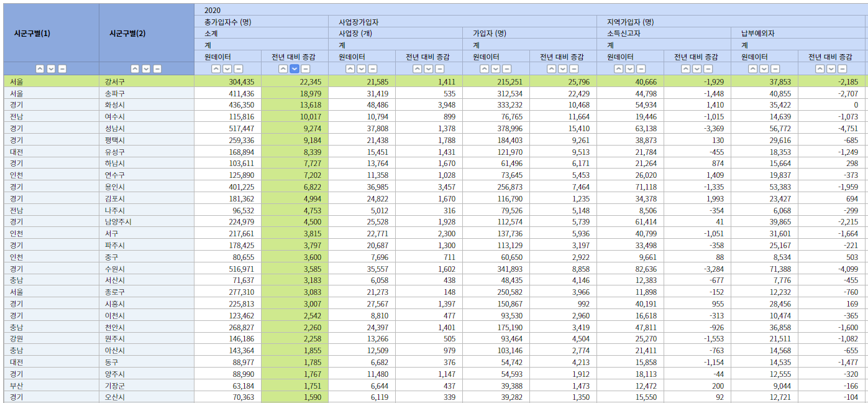The height and width of the screenshot is (403, 868).
Task: Click the 지역가입자 (명) header
Action: 731,22
